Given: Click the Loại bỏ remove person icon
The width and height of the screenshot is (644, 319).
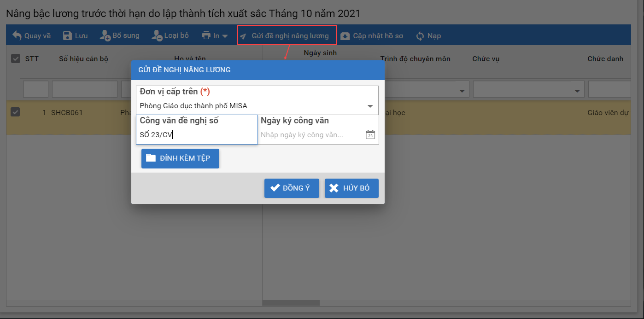Looking at the screenshot, I should (x=157, y=36).
